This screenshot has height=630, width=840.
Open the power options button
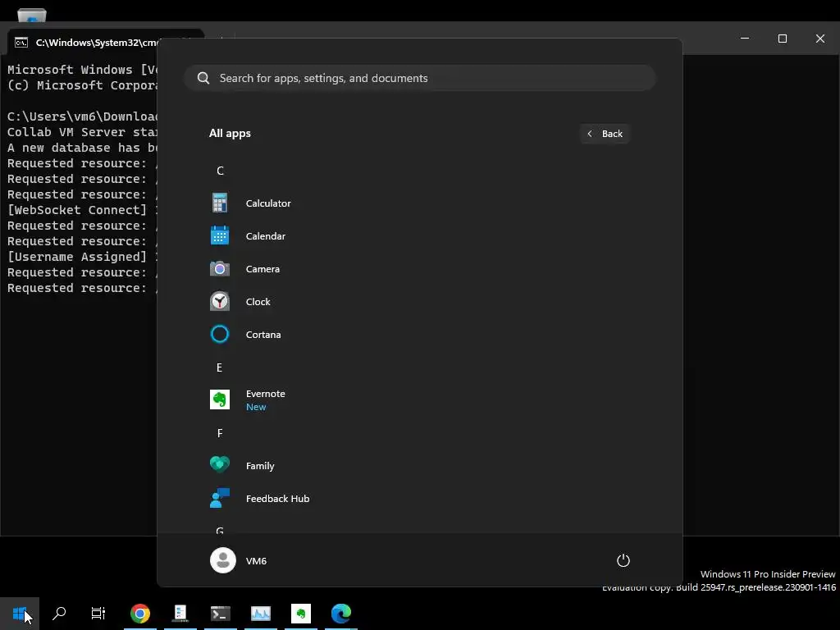pos(623,560)
